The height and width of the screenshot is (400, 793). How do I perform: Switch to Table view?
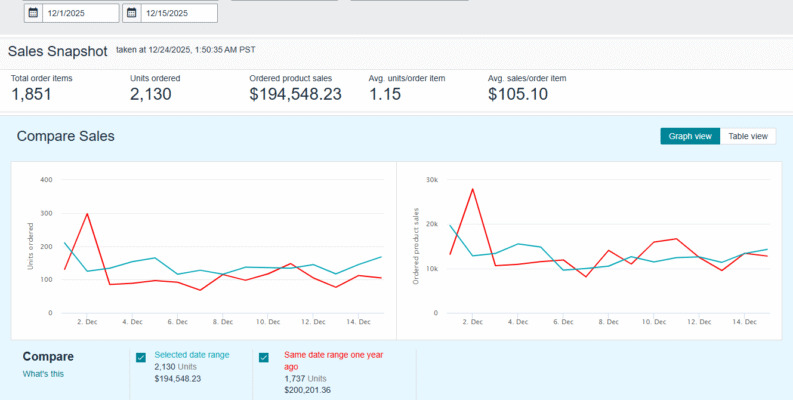748,136
